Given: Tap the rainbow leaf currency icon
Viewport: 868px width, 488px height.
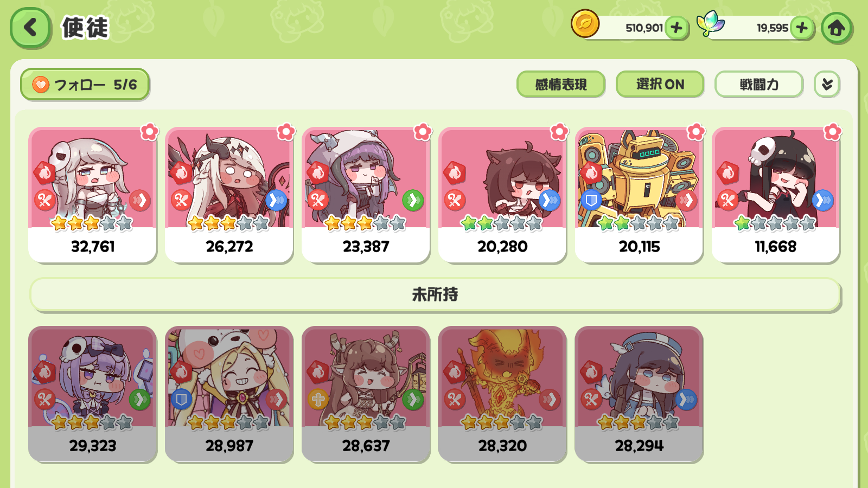Looking at the screenshot, I should point(711,24).
